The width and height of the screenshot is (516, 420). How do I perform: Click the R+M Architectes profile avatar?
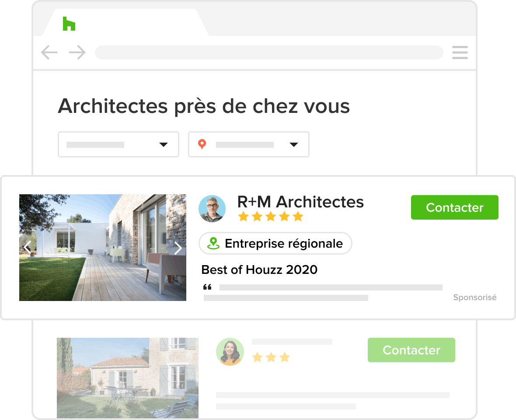click(x=212, y=209)
